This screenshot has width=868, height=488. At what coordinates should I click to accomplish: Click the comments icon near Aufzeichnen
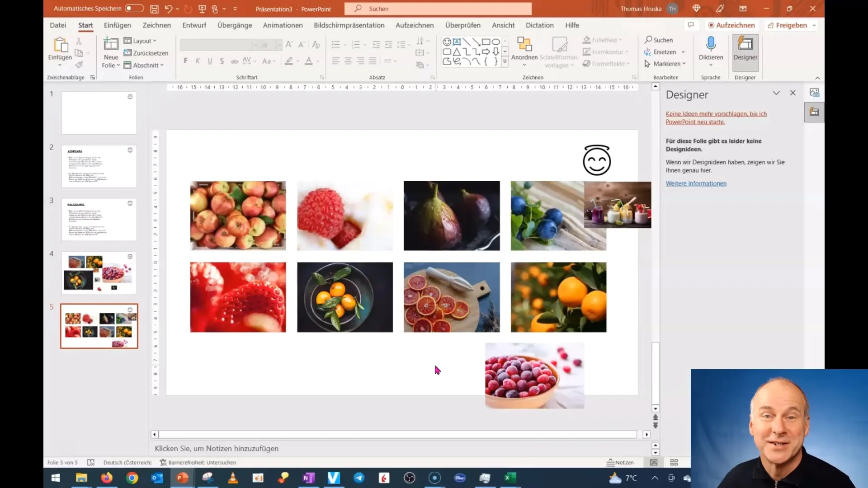point(691,25)
